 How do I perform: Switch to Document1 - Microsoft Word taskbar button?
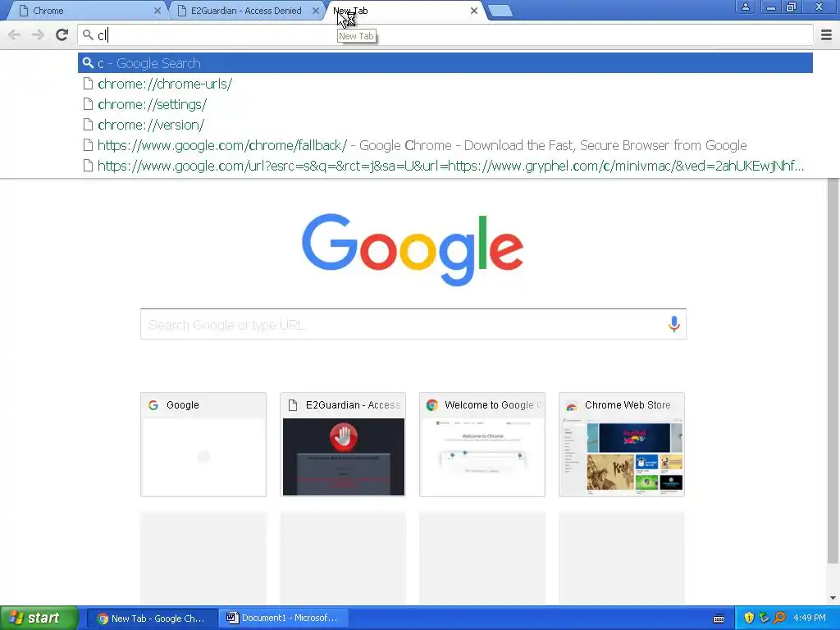point(284,619)
